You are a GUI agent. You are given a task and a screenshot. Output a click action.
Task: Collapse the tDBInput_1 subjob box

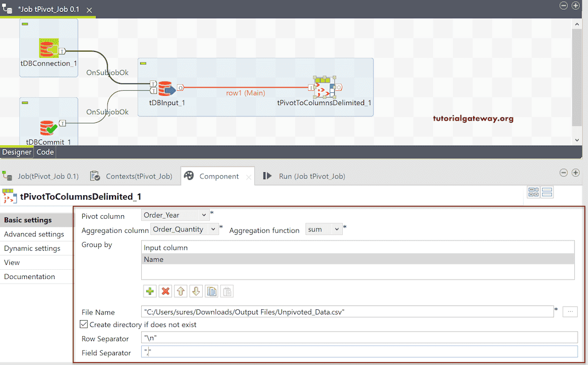click(x=143, y=63)
